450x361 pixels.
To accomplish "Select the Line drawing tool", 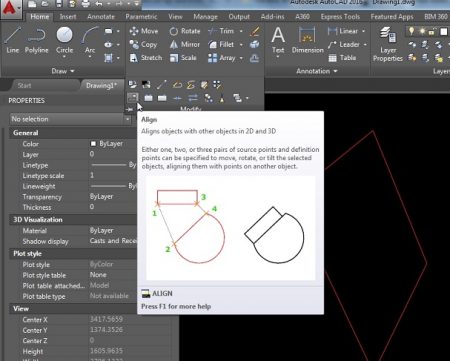I will click(12, 40).
